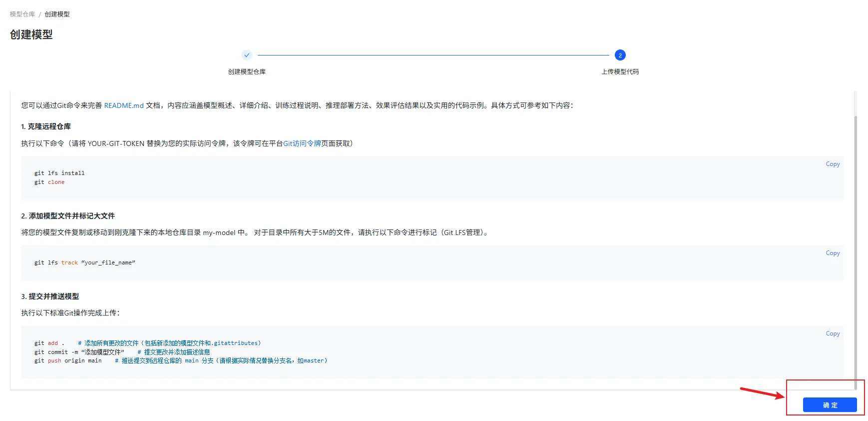Copy the git lfs install clone commands
Image resolution: width=868 pixels, height=421 pixels.
tap(833, 164)
